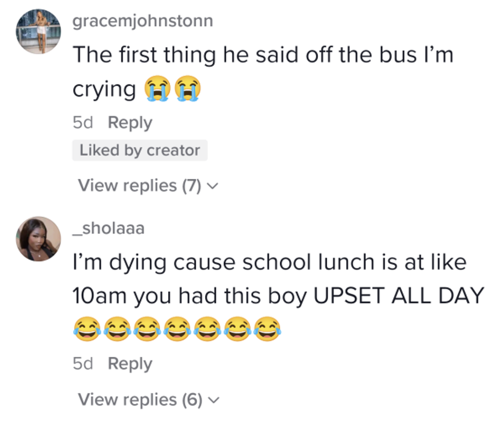Open gracemjohnstonn's profile picture
This screenshot has width=504, height=423.
point(39,31)
